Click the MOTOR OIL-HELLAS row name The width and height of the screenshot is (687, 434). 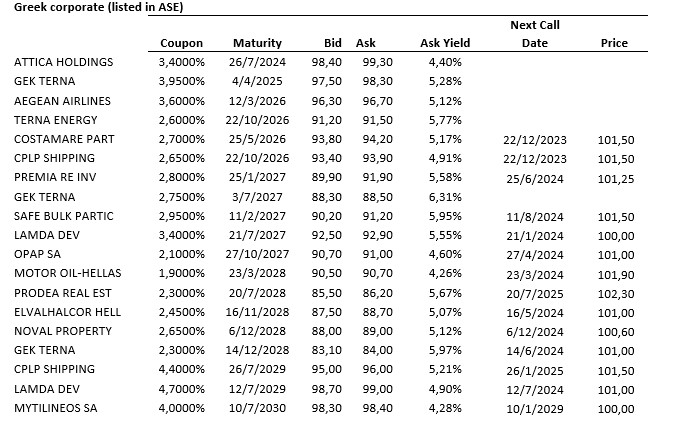click(x=66, y=274)
